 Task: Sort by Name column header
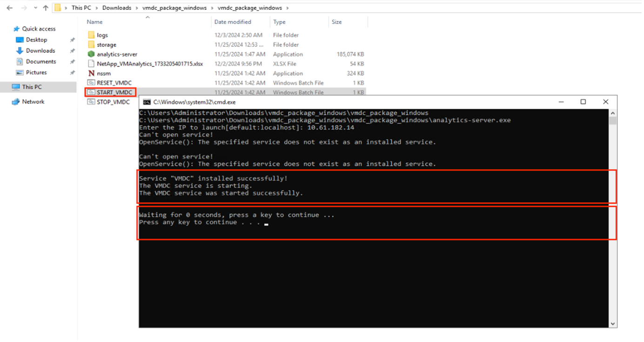[x=94, y=22]
